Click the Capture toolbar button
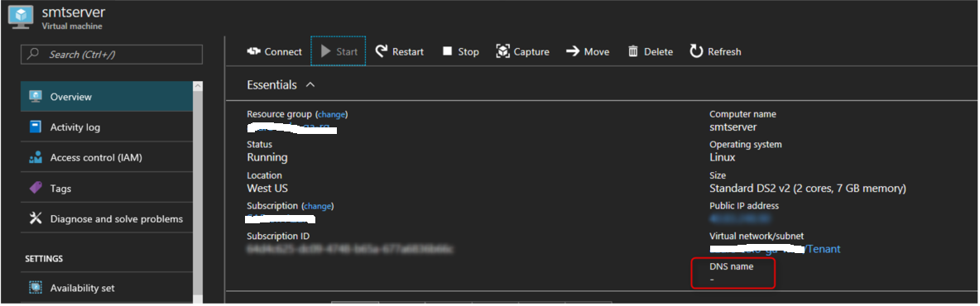980x306 pixels. tap(522, 52)
